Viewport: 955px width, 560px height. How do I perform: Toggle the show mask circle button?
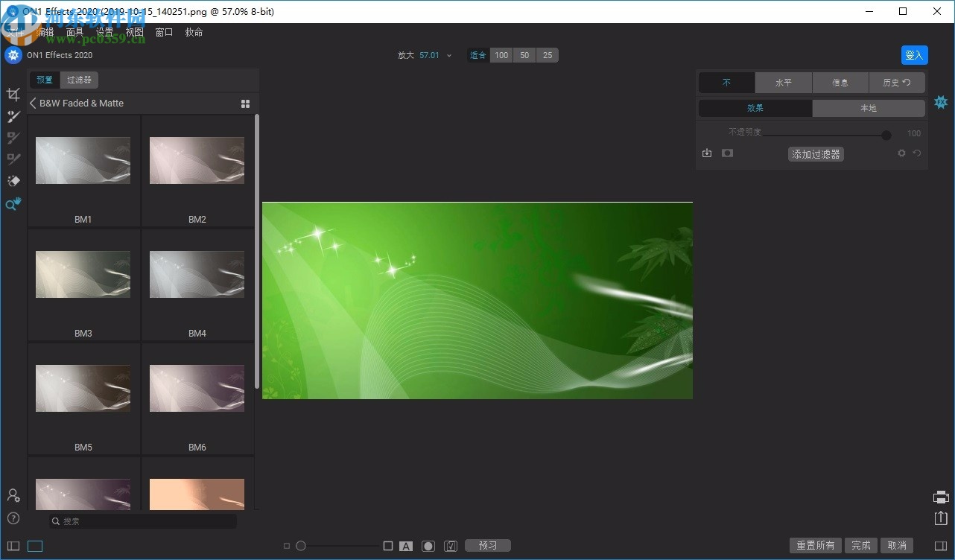click(428, 546)
